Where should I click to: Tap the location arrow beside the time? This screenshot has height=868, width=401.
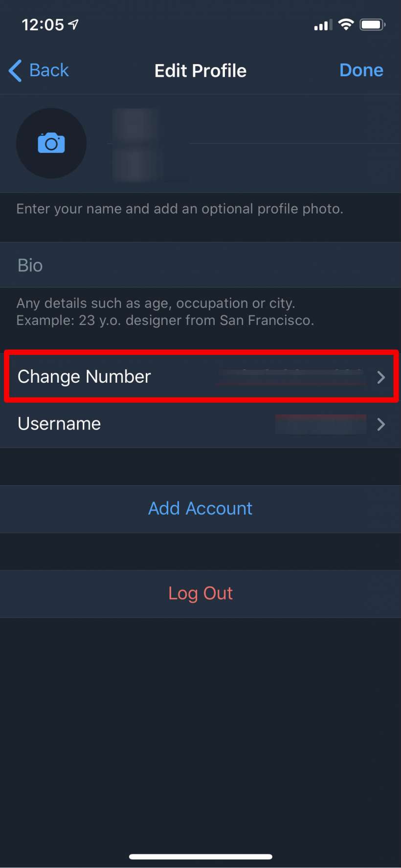pyautogui.click(x=74, y=24)
